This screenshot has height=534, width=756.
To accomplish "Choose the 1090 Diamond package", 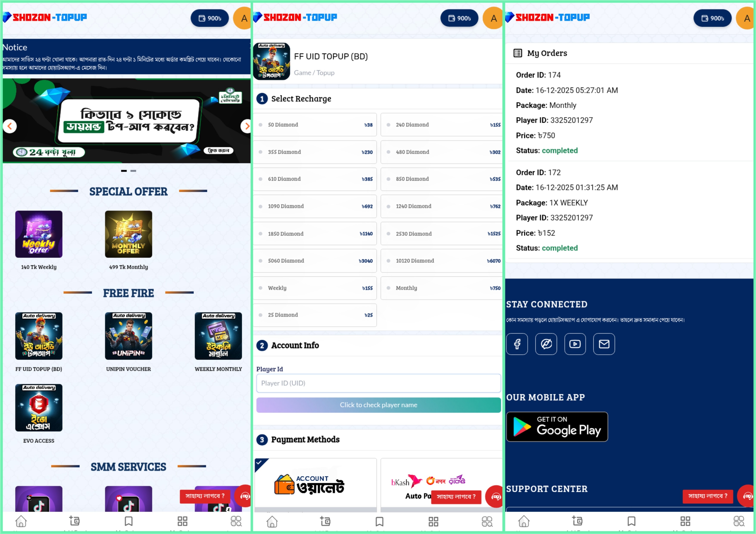I will pyautogui.click(x=315, y=206).
